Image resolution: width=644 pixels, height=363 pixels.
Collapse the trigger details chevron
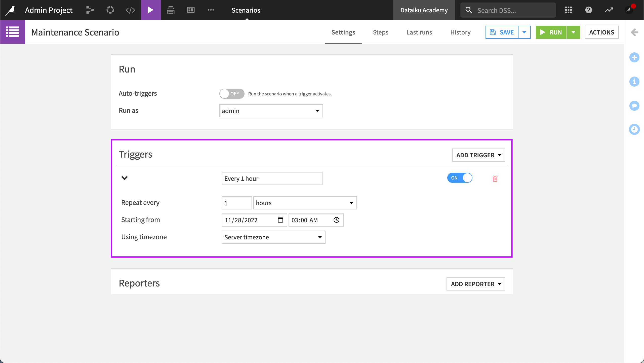[125, 178]
